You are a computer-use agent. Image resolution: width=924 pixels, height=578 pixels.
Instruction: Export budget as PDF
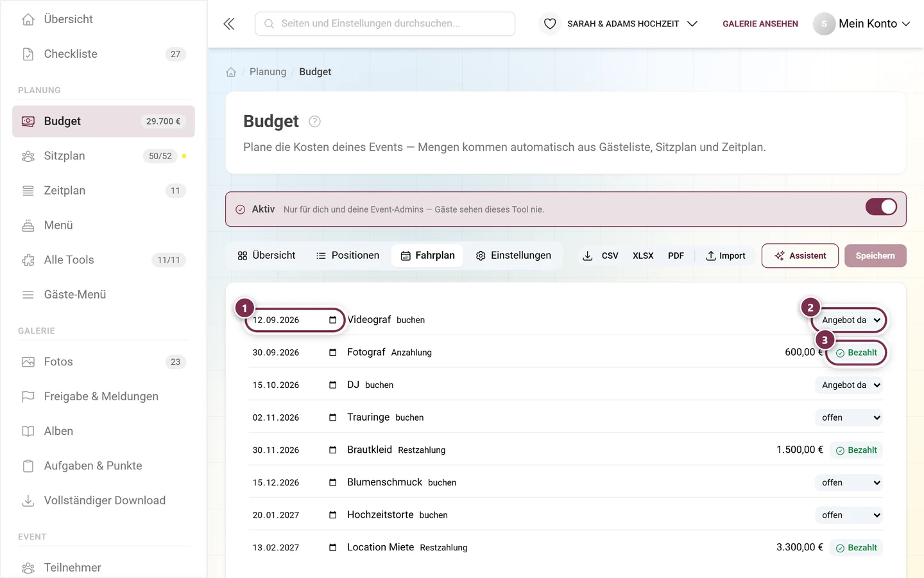(x=676, y=256)
